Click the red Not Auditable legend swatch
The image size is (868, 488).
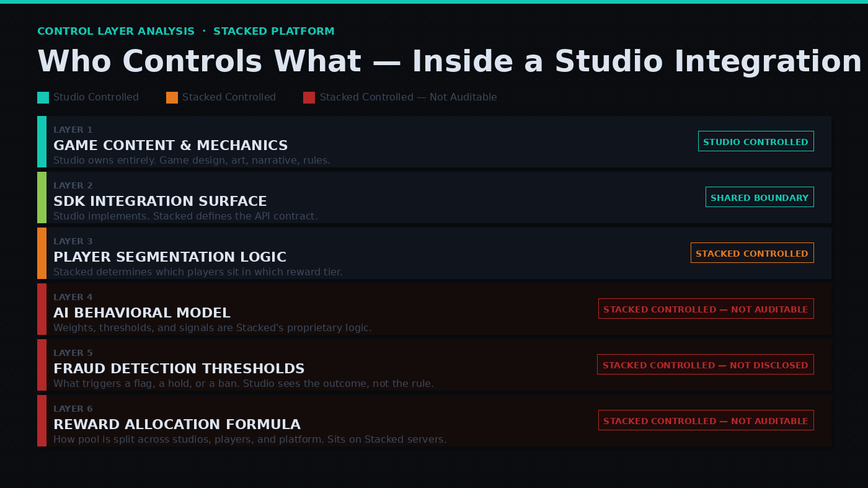309,97
